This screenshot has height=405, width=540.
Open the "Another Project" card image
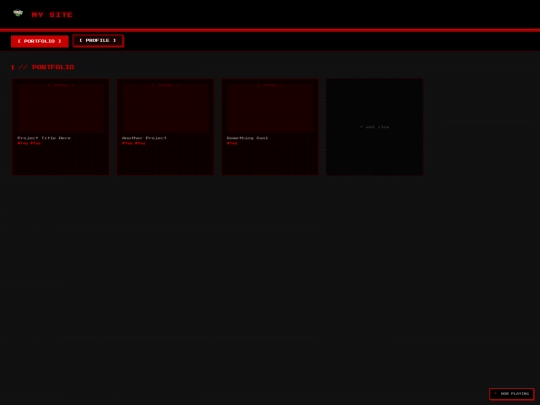(x=165, y=108)
